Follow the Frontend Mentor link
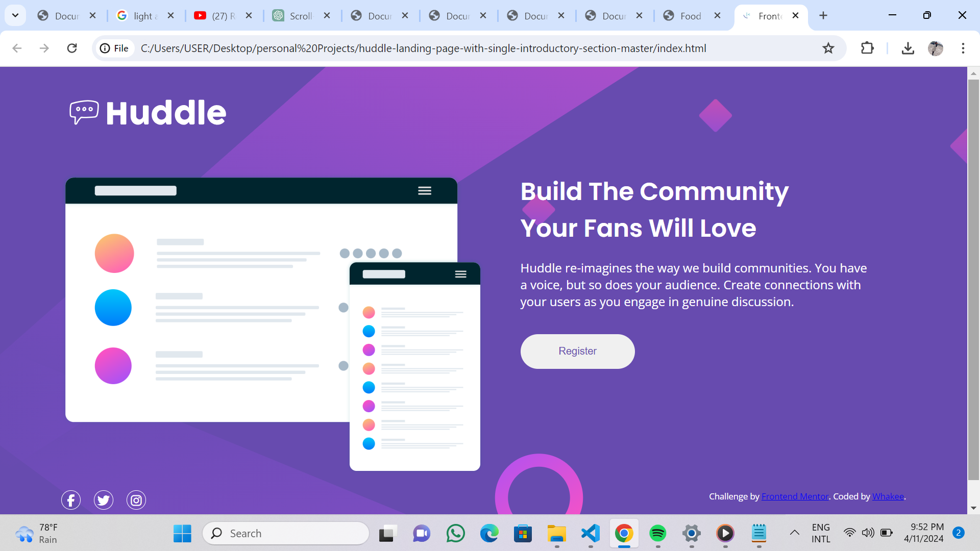 795,496
